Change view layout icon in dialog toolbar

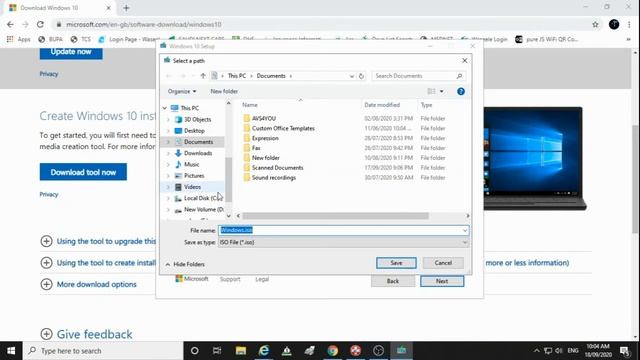coord(431,91)
